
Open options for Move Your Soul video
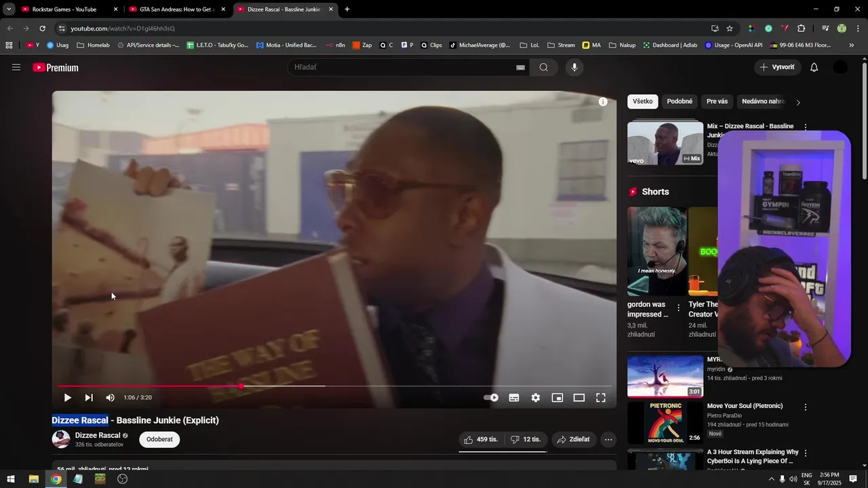(806, 407)
